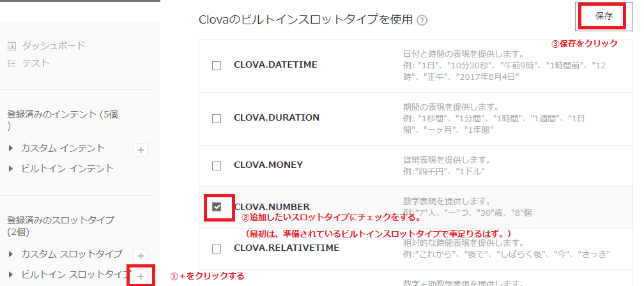Click plus icon next to ビルトイン スロットタイプ
The height and width of the screenshot is (286, 644).
141,276
